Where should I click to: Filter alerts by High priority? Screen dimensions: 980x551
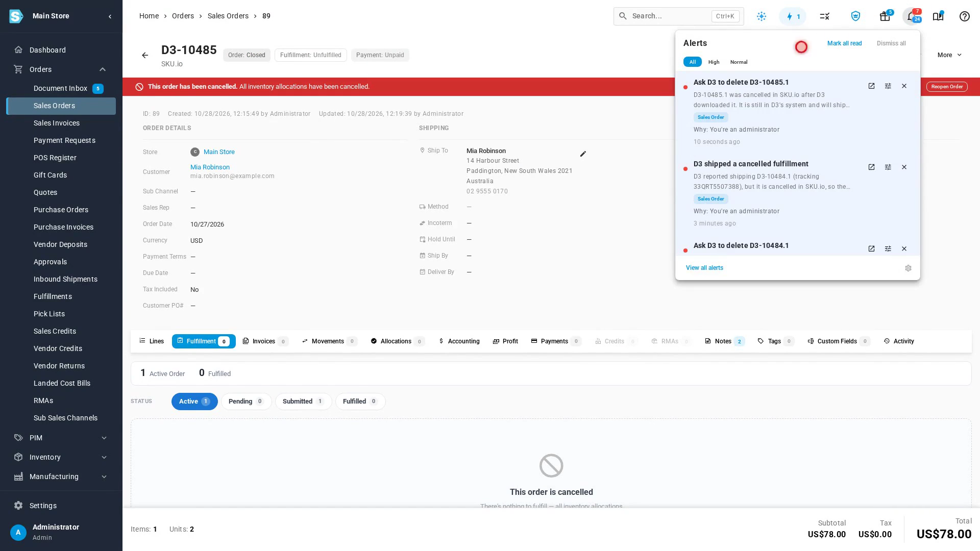(714, 62)
